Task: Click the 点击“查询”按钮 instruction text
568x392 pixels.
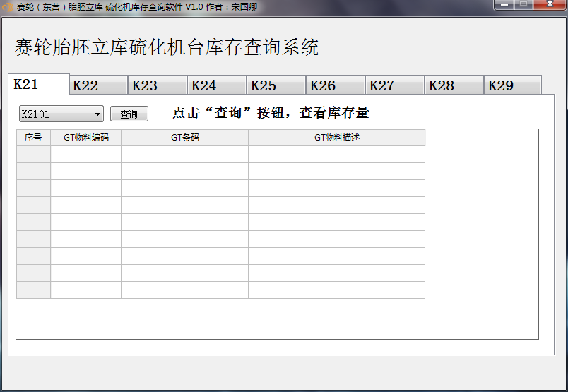Action: click(x=271, y=113)
